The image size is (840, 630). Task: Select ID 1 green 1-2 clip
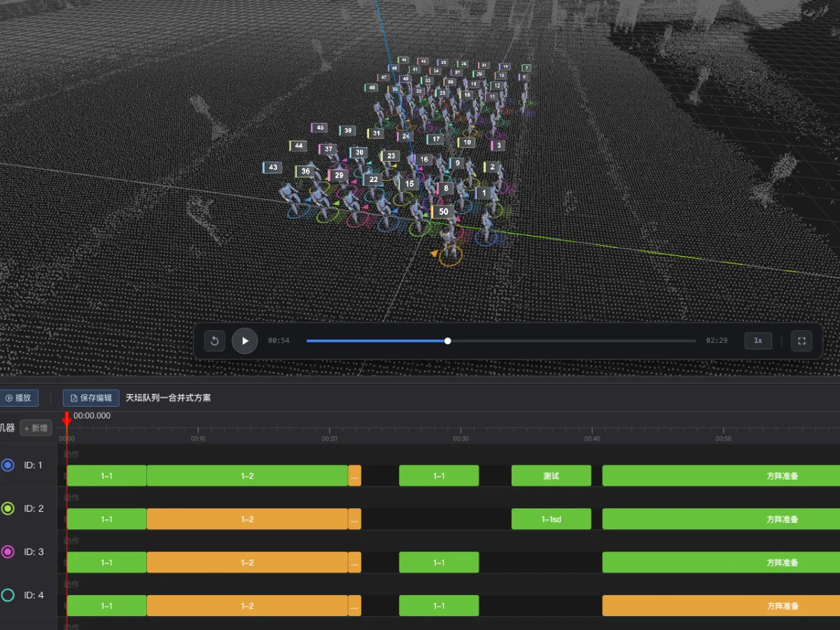tap(247, 476)
